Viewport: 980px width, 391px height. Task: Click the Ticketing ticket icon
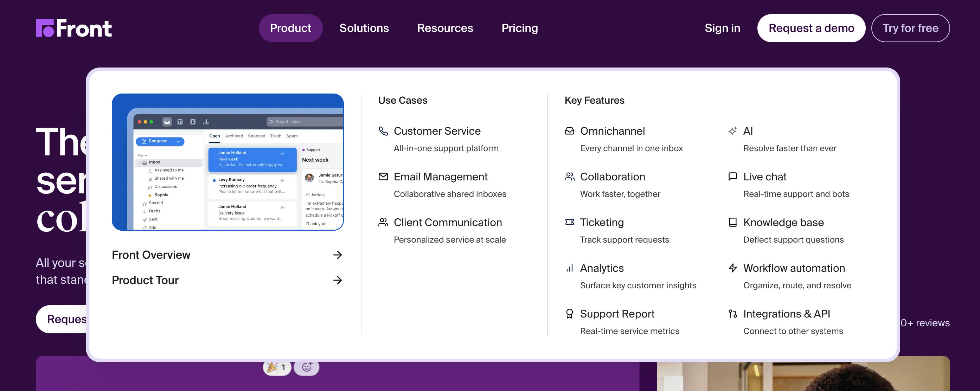point(569,222)
